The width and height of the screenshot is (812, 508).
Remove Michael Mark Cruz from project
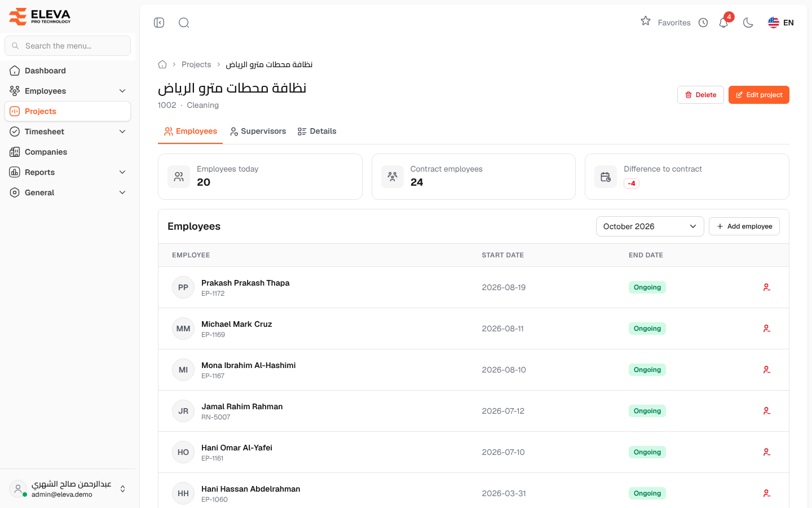pyautogui.click(x=767, y=329)
